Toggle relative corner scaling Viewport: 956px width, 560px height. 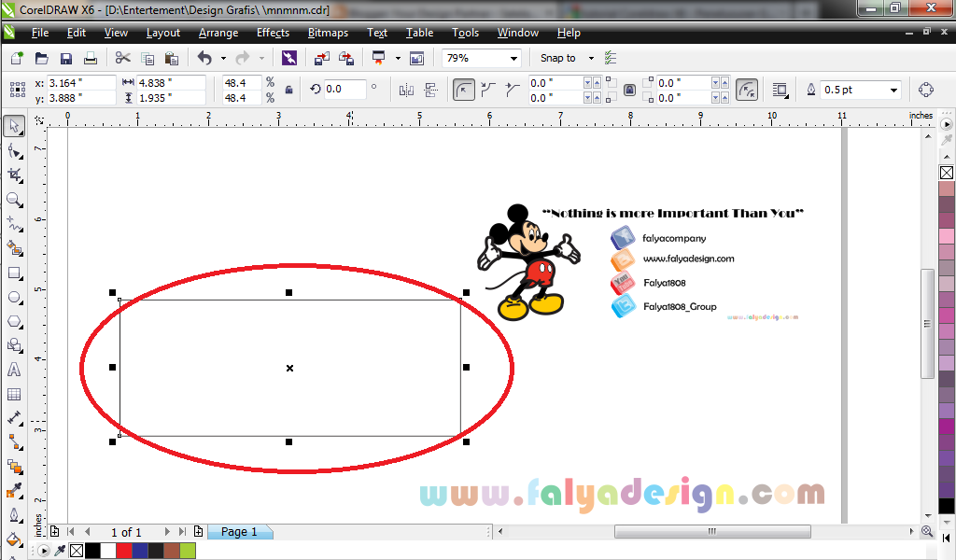747,91
